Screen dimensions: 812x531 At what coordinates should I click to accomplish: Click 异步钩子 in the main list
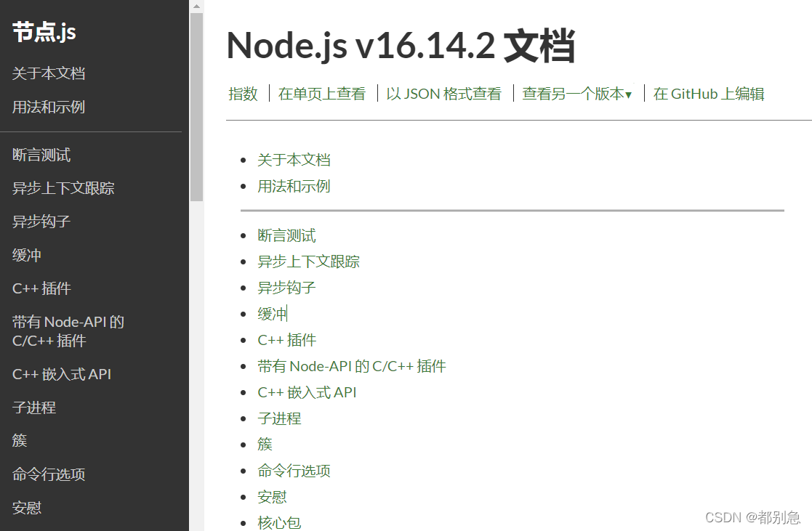coord(286,288)
